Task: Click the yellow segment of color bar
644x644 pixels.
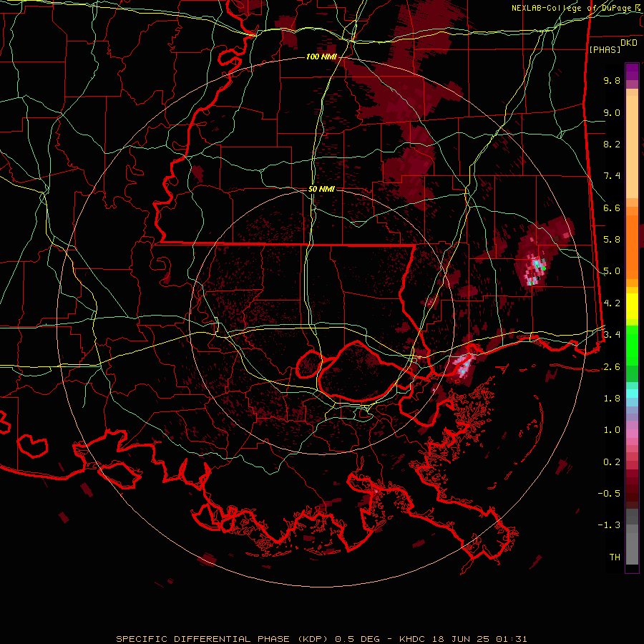Action: coord(632,306)
